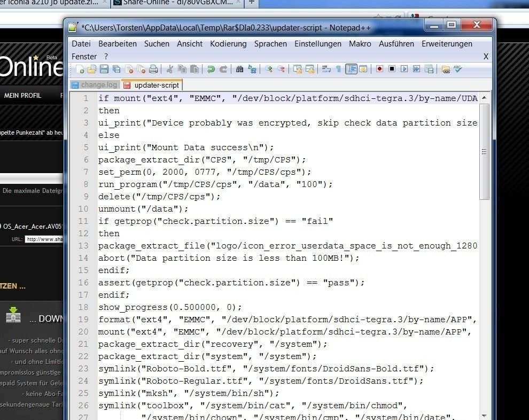Open the Datei menu

coord(81,44)
